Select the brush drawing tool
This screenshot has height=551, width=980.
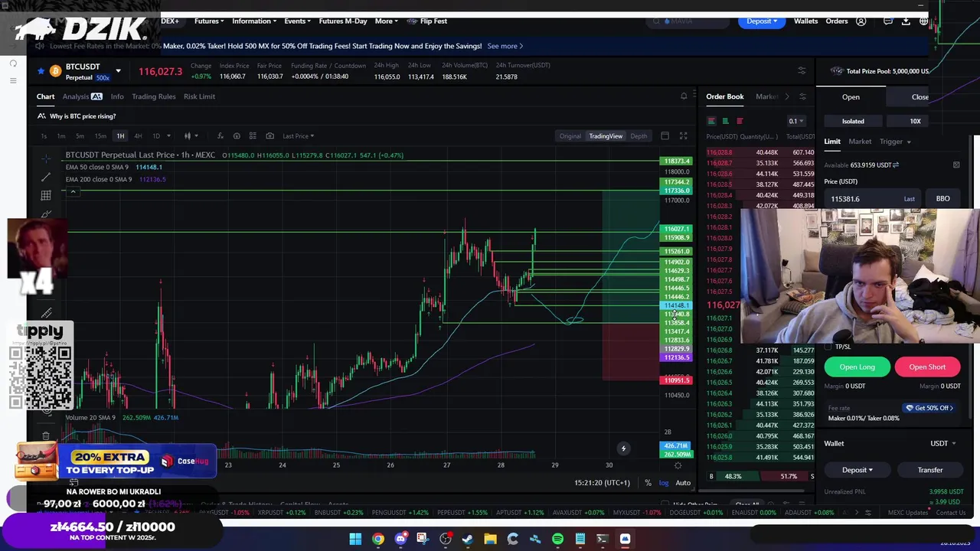coord(46,214)
